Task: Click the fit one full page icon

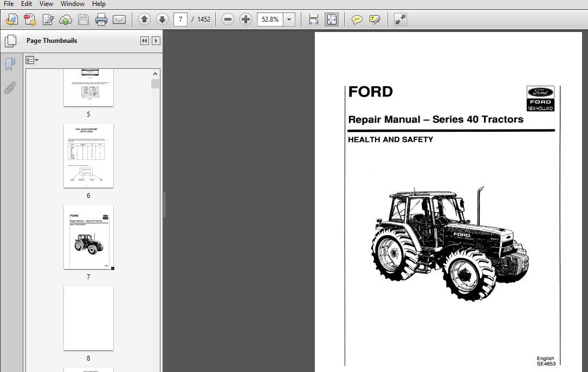Action: pos(332,20)
